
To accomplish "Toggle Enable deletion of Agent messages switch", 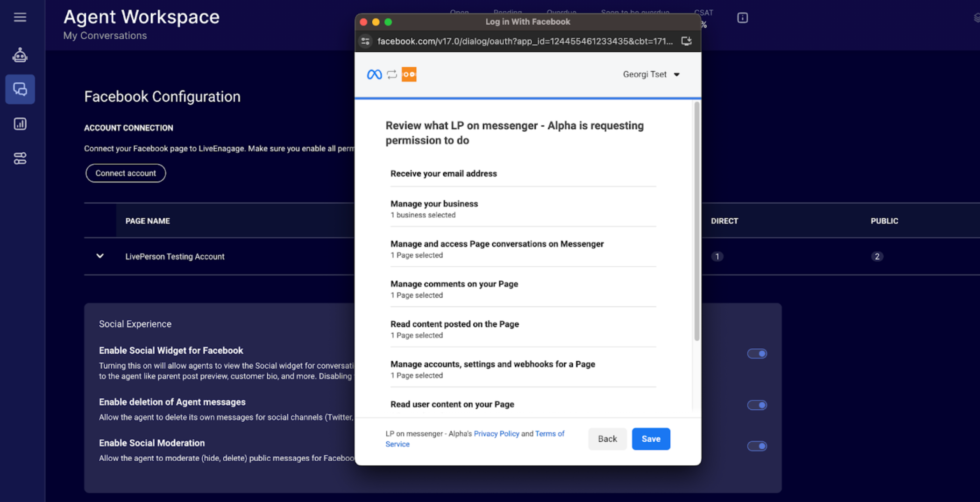I will 757,405.
